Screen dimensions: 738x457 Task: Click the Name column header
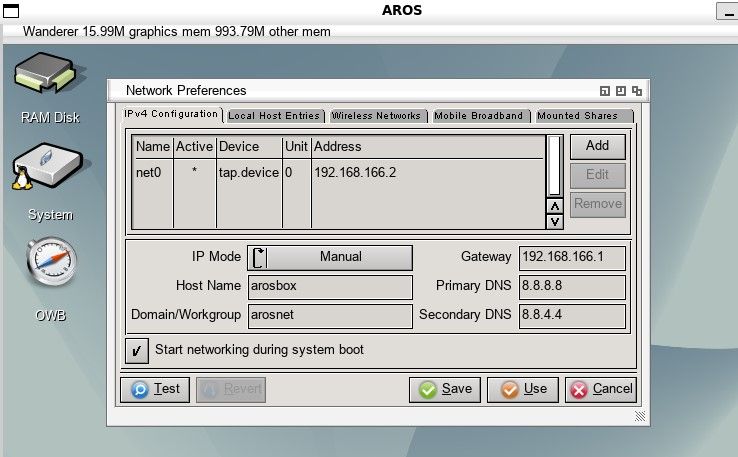tap(152, 147)
